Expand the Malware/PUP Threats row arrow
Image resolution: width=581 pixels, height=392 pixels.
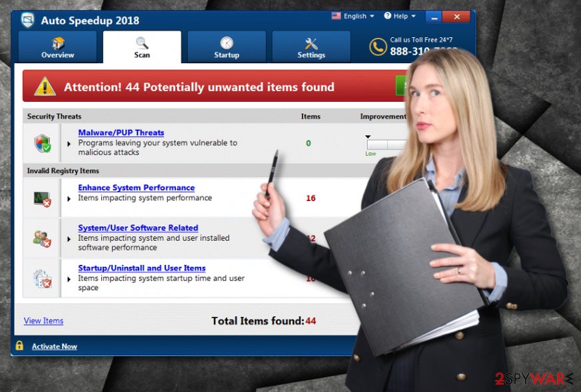point(69,144)
